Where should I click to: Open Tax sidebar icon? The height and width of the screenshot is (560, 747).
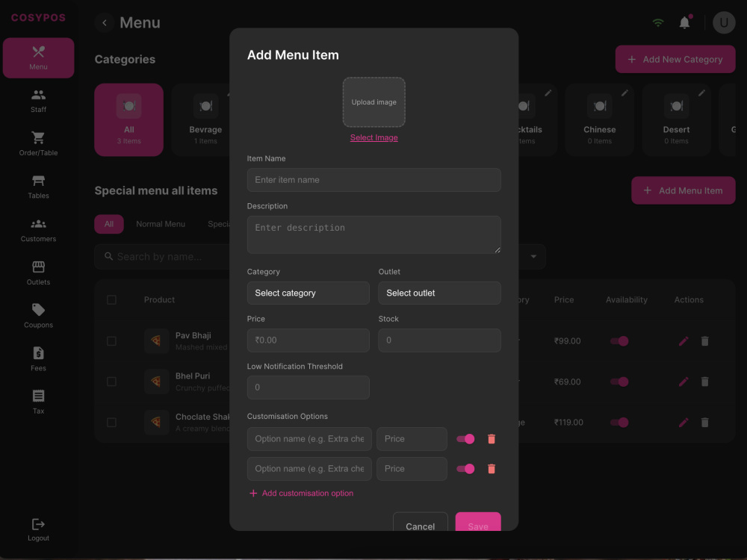(x=38, y=396)
